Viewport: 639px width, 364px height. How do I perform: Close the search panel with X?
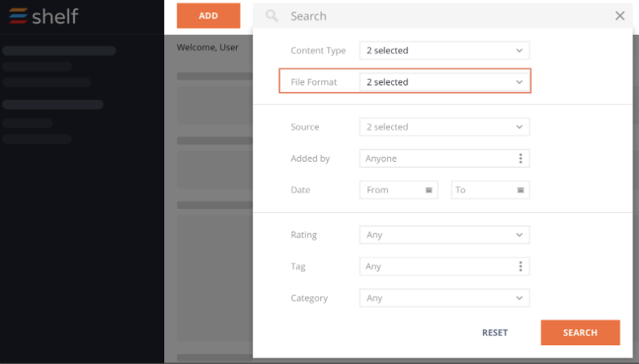[x=619, y=16]
